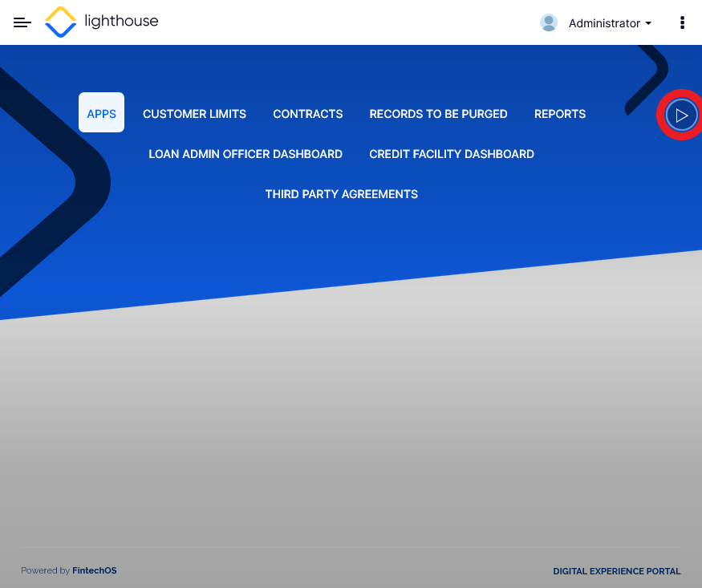Viewport: 702px width, 588px height.
Task: Go to the Contracts section
Action: 307,114
